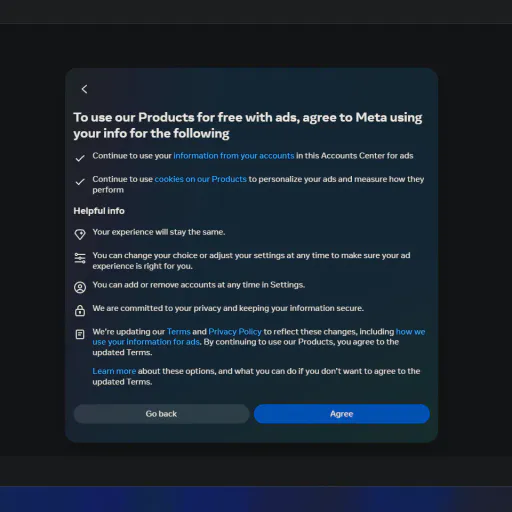Click the sliders icon beside change your choice
This screenshot has width=512, height=512.
pyautogui.click(x=80, y=258)
